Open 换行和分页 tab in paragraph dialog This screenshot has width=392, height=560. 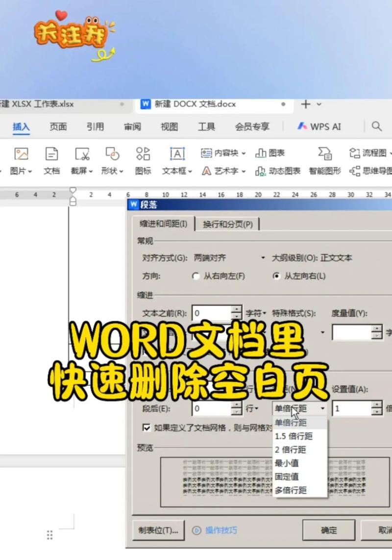(x=228, y=224)
